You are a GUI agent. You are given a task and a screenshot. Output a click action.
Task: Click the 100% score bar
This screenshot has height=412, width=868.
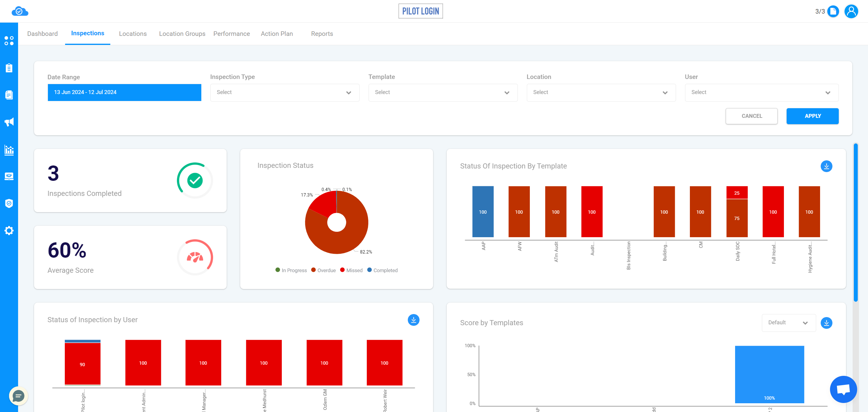[x=769, y=374]
